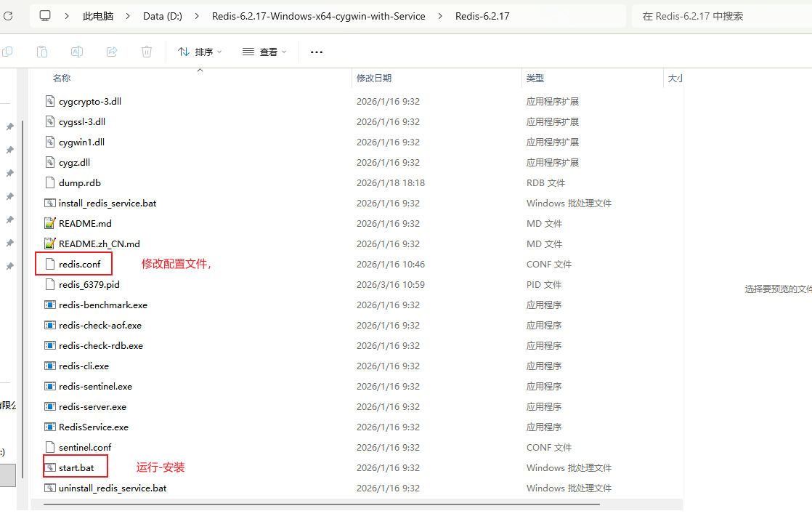Image resolution: width=812 pixels, height=519 pixels.
Task: Expand chevron after 此电脑 breadcrumb
Action: coord(128,16)
